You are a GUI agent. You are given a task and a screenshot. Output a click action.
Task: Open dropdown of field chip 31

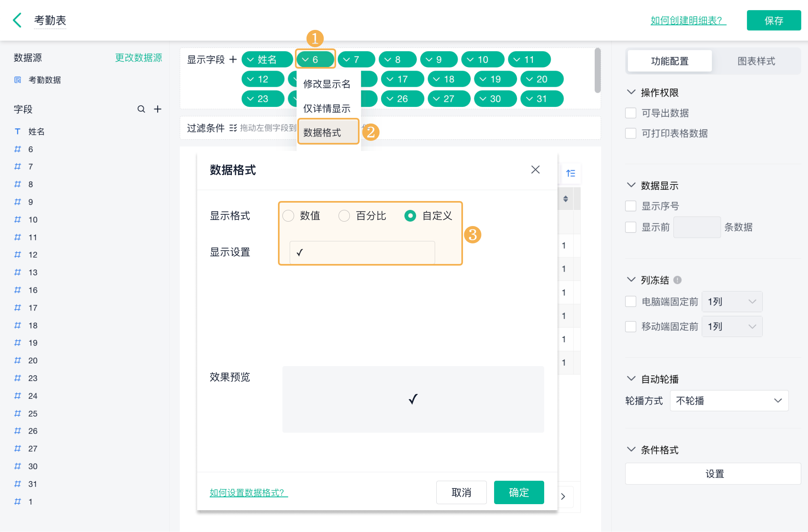[529, 99]
